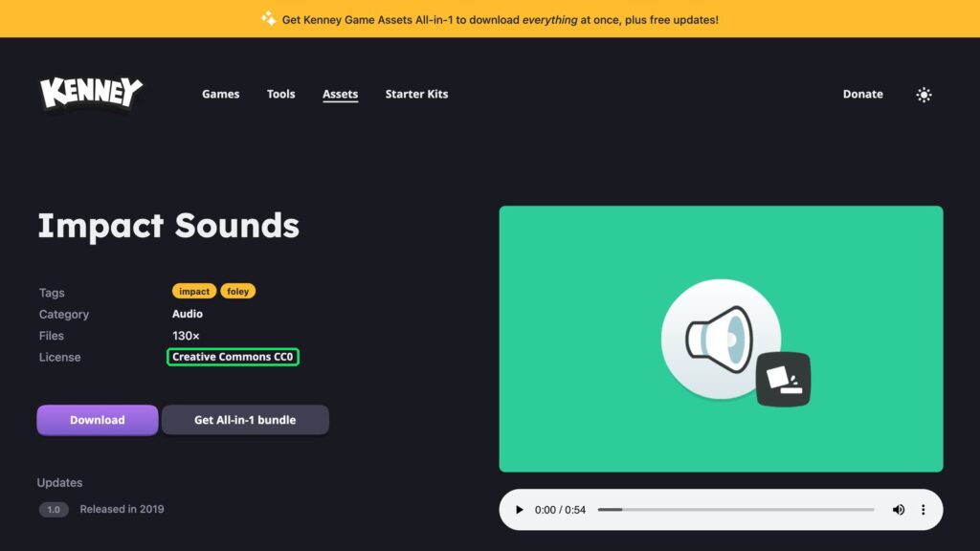This screenshot has height=551, width=980.
Task: Click the All-in-1 promotion banner text
Action: pyautogui.click(x=500, y=19)
